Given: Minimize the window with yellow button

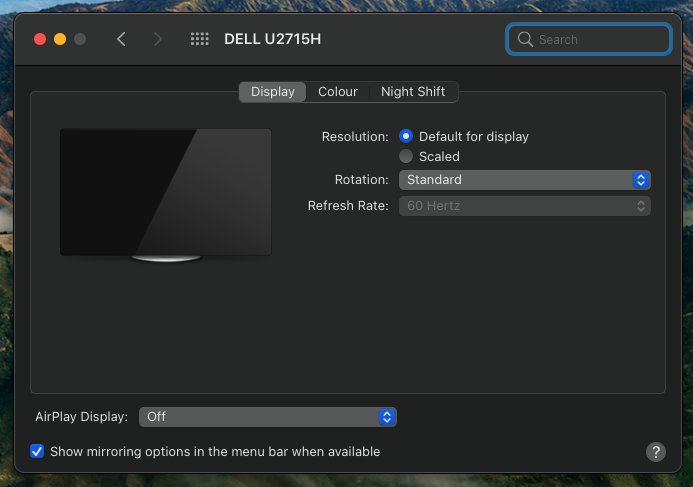Looking at the screenshot, I should click(x=60, y=39).
